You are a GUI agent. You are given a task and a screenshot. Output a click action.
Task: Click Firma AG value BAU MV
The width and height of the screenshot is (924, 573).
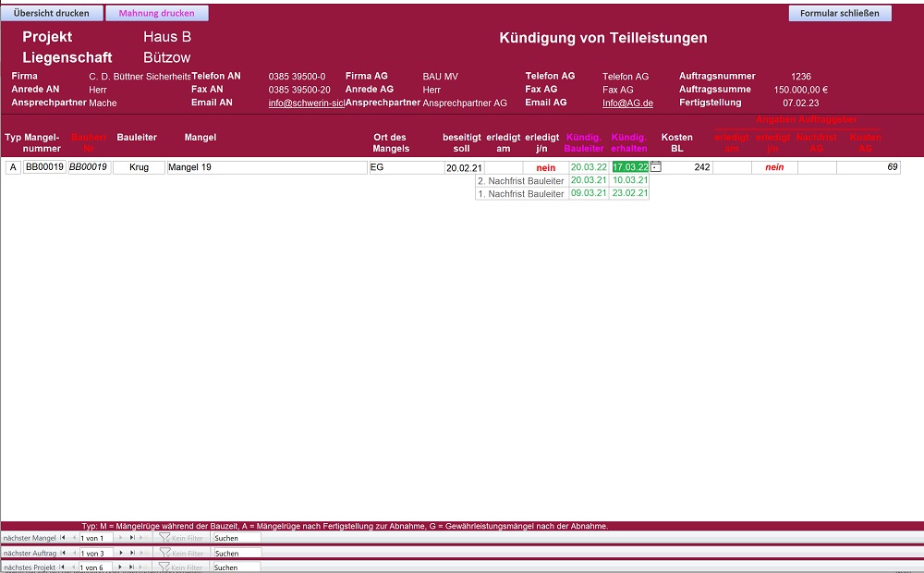[x=440, y=77]
